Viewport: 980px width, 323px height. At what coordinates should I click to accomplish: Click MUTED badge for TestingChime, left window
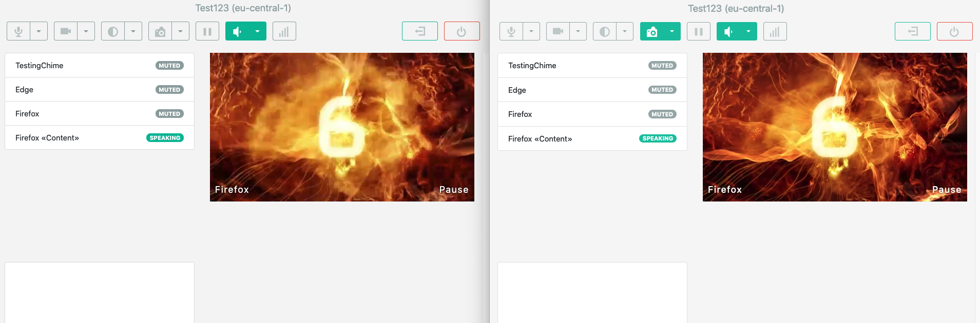169,66
